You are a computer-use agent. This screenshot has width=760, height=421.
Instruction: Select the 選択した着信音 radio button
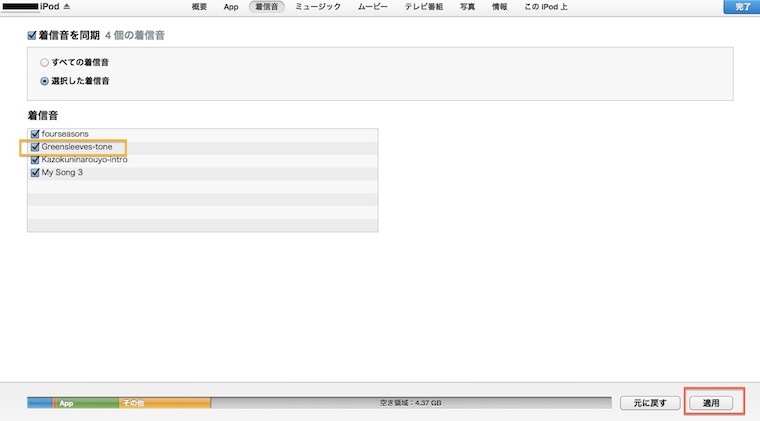coord(44,81)
